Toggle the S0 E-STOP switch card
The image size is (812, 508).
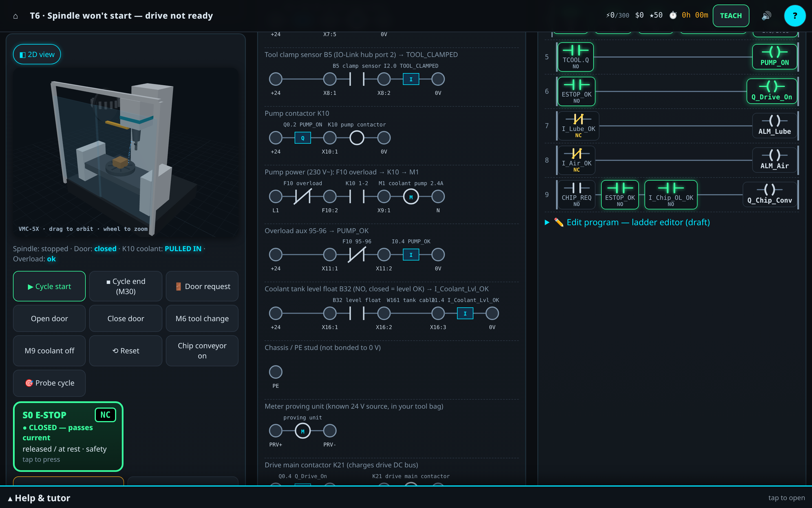(68, 436)
